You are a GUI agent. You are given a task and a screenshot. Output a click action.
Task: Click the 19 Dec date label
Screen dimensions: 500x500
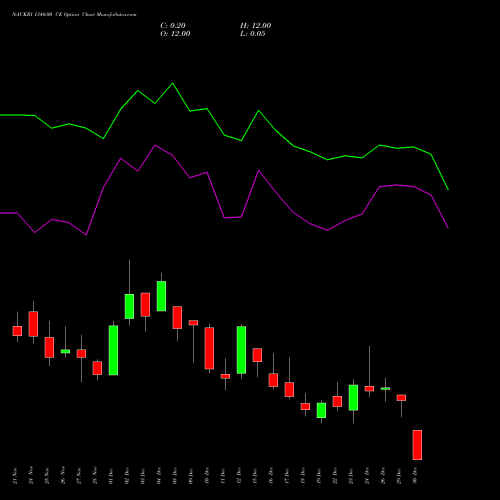pyautogui.click(x=319, y=476)
